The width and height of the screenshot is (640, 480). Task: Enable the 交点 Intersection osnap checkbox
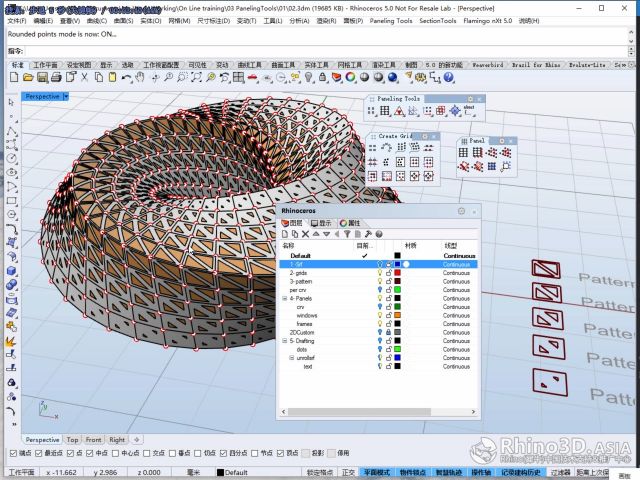[147, 453]
